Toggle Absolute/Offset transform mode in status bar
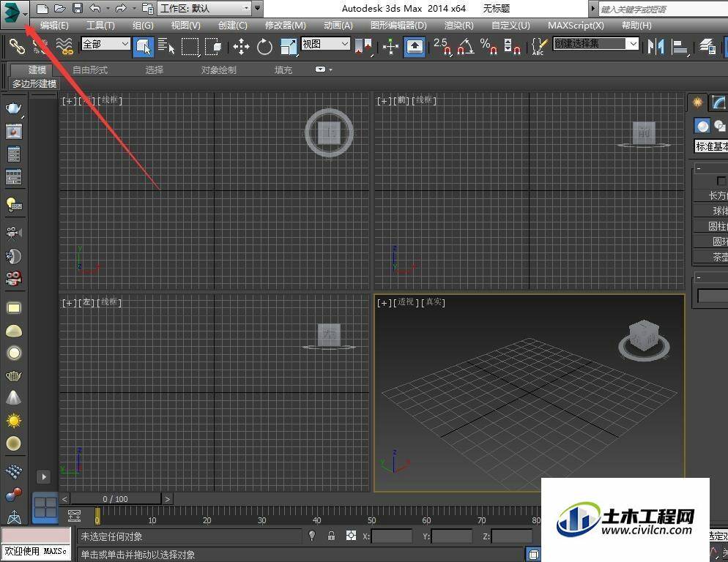This screenshot has height=562, width=728. click(351, 536)
